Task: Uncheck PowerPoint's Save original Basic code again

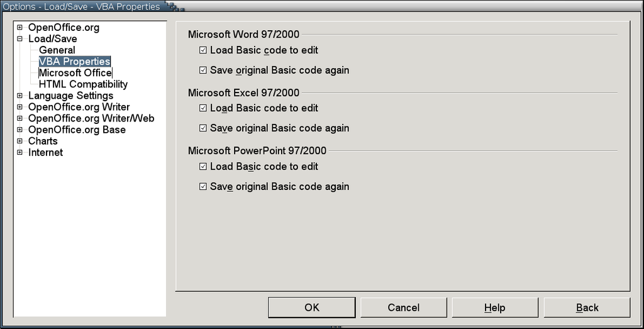Action: pyautogui.click(x=203, y=187)
